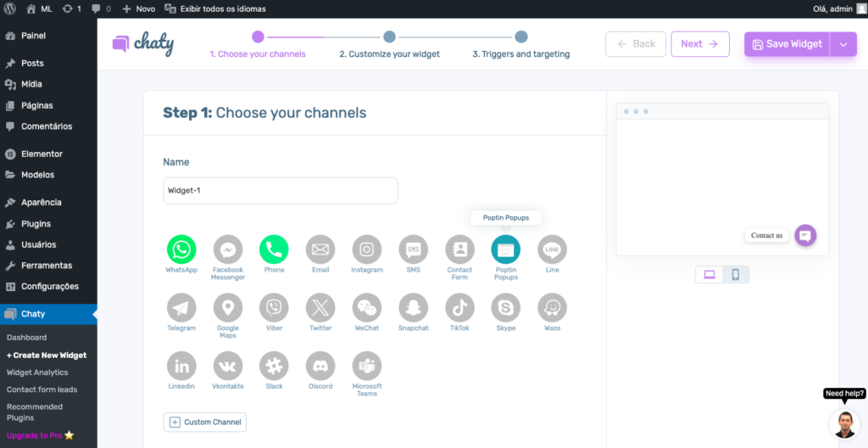This screenshot has height=448, width=868.
Task: Expand the Save Widget dropdown arrow
Action: 843,44
